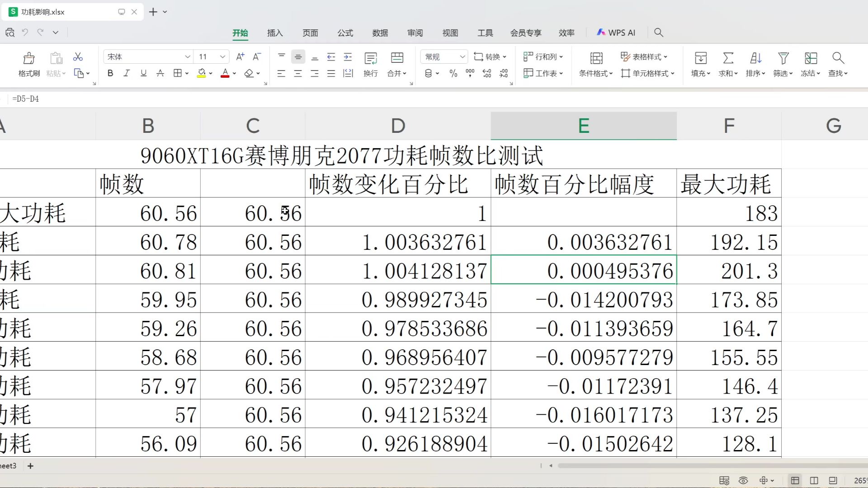The image size is (868, 488).
Task: Decrease decimal places
Action: click(504, 73)
